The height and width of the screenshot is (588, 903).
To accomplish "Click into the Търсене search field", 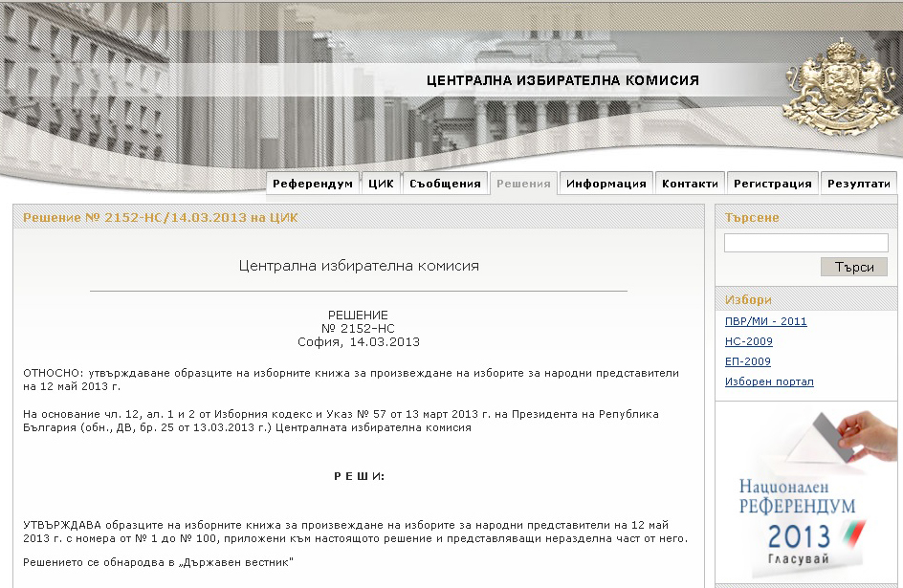I will [805, 243].
